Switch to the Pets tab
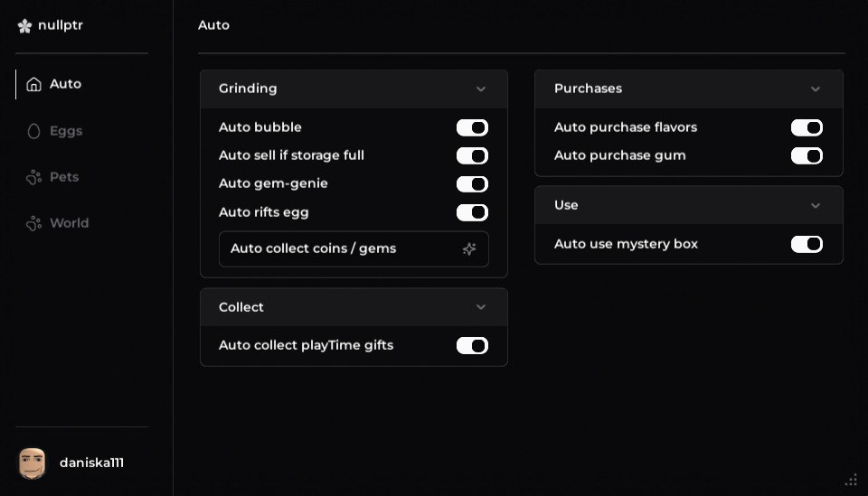The image size is (868, 496). 63,177
